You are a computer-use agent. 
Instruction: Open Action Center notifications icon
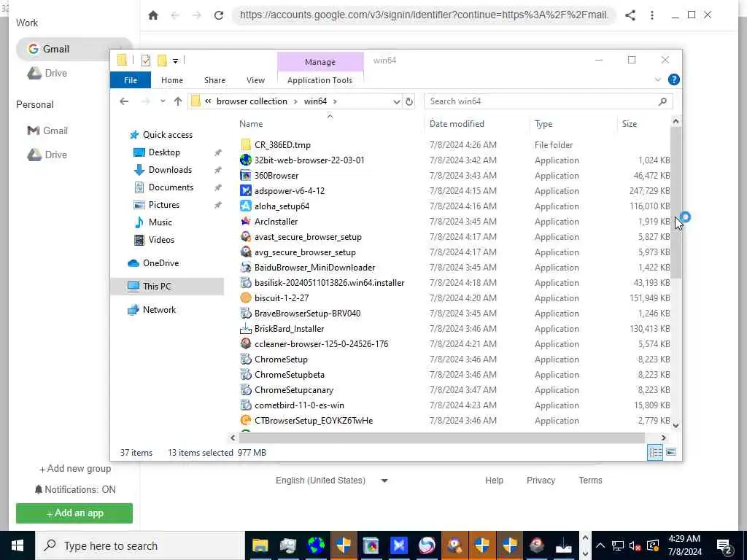724,545
